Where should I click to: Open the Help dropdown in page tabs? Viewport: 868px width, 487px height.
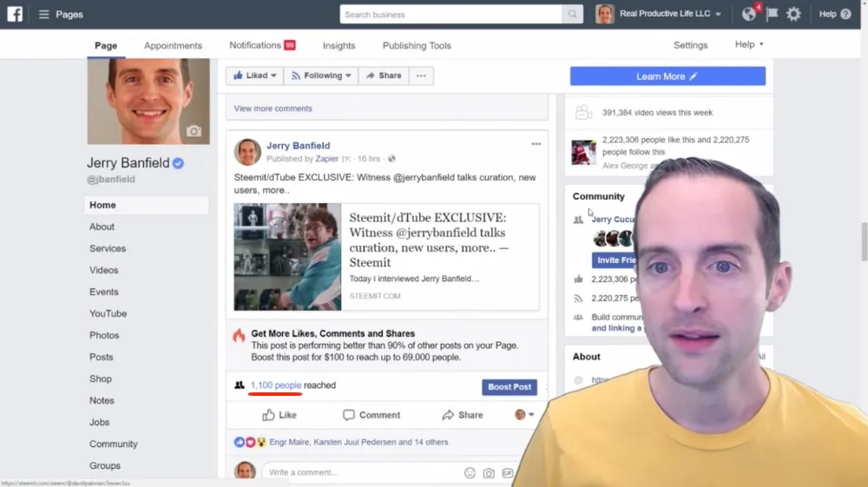point(749,44)
